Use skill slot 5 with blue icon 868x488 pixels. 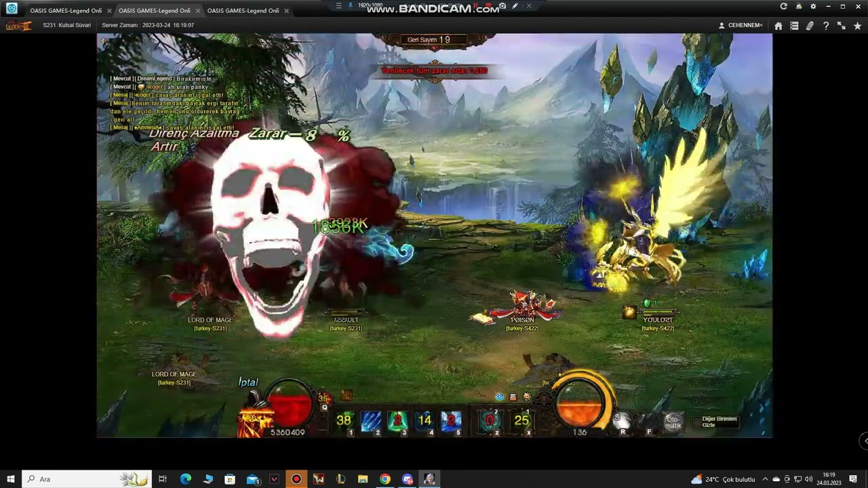coord(451,420)
